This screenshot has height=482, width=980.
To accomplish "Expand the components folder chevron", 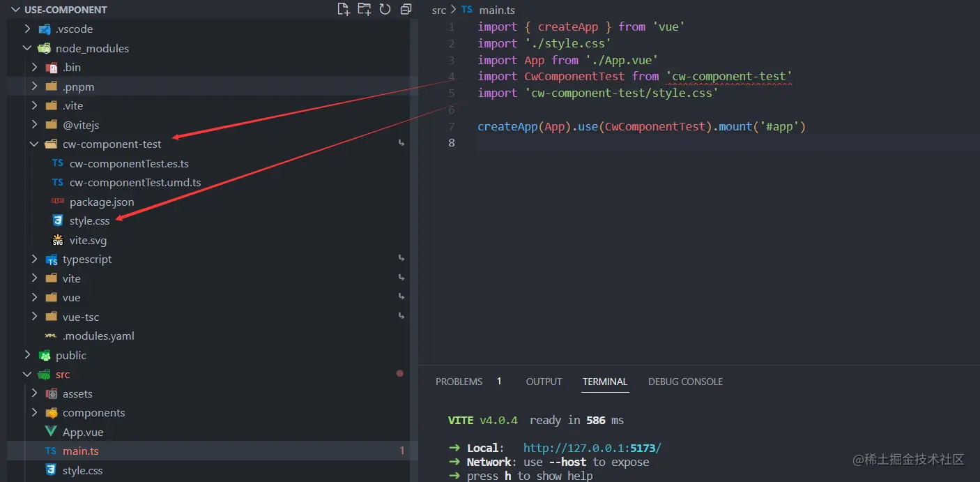I will point(34,413).
